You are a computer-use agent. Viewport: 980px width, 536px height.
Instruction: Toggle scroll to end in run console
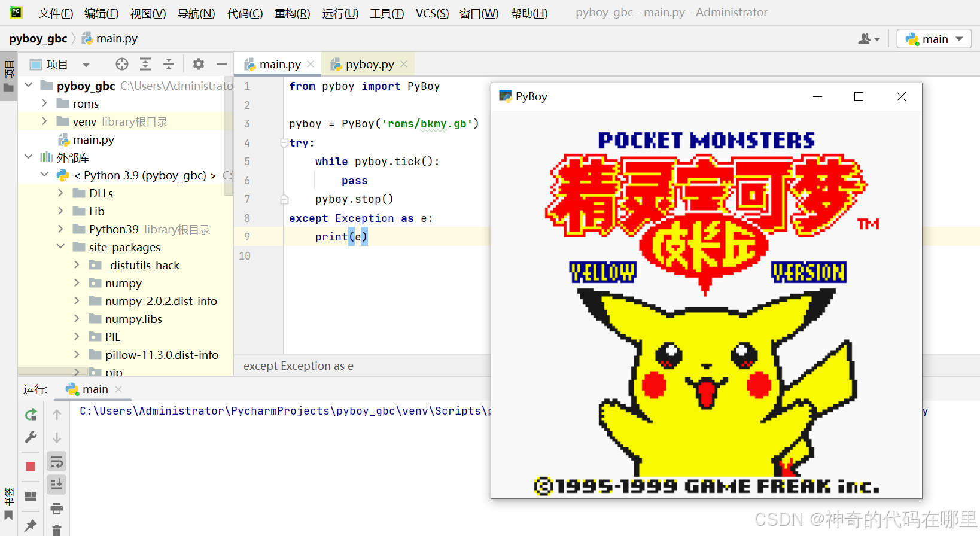tap(57, 484)
